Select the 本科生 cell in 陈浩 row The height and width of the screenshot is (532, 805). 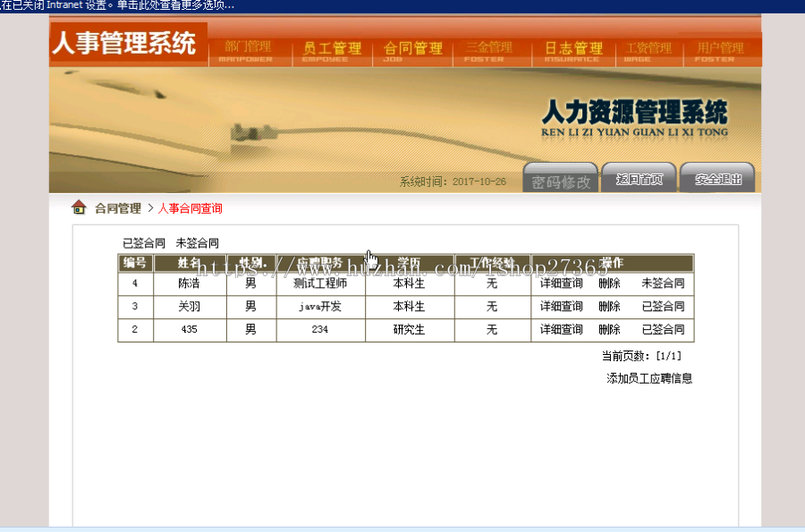tap(409, 283)
